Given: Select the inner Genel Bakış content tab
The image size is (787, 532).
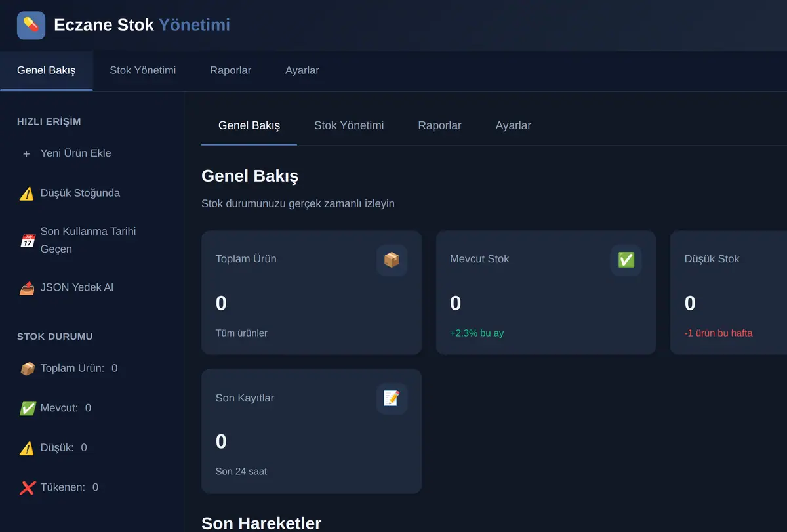Looking at the screenshot, I should (249, 125).
